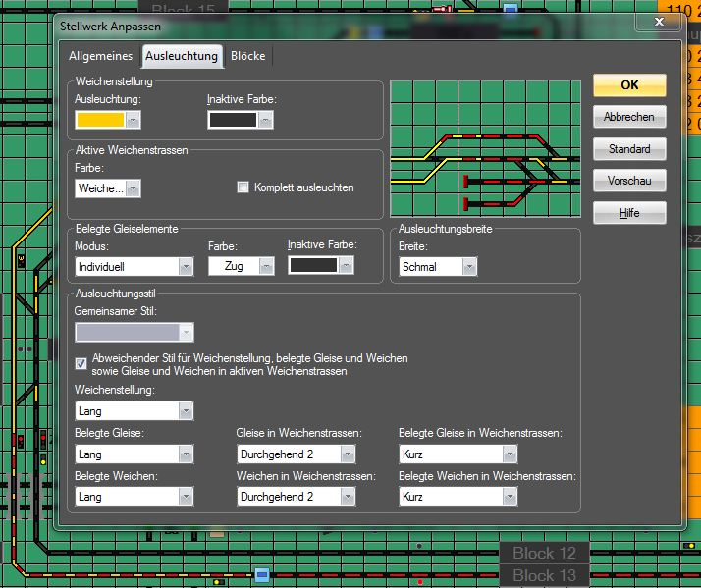
Task: Enable Komplett ausleuchten checkbox
Action: tap(243, 187)
